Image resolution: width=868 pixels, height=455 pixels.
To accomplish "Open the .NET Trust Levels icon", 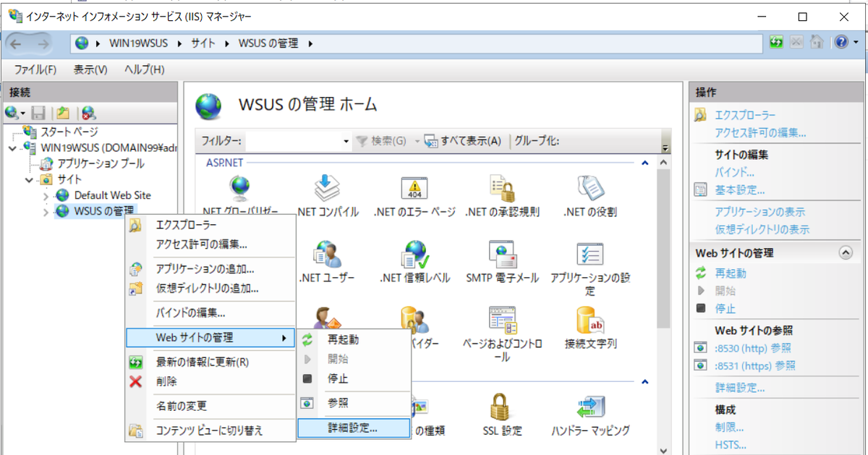I will tap(414, 262).
